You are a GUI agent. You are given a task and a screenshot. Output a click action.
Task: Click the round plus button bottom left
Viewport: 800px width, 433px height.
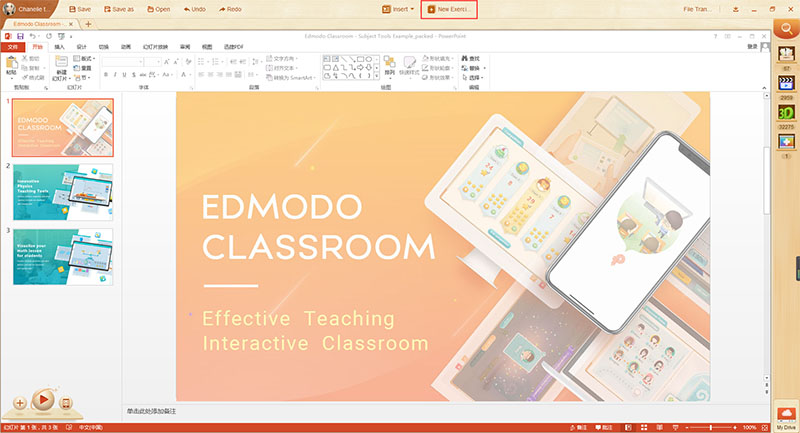coord(19,403)
